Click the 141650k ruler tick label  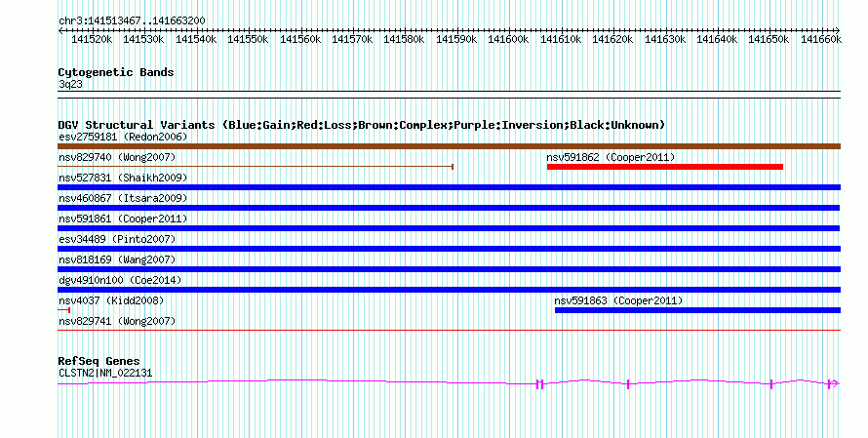[769, 39]
